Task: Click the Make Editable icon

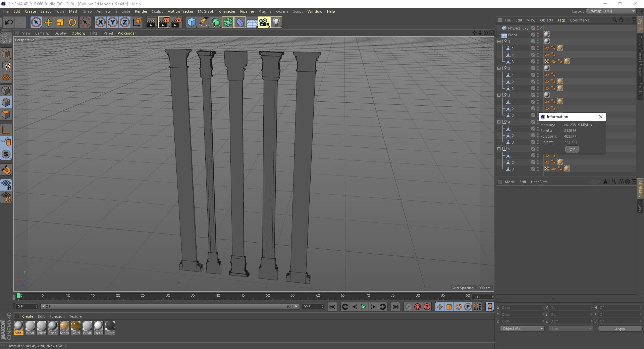Action: point(6,39)
